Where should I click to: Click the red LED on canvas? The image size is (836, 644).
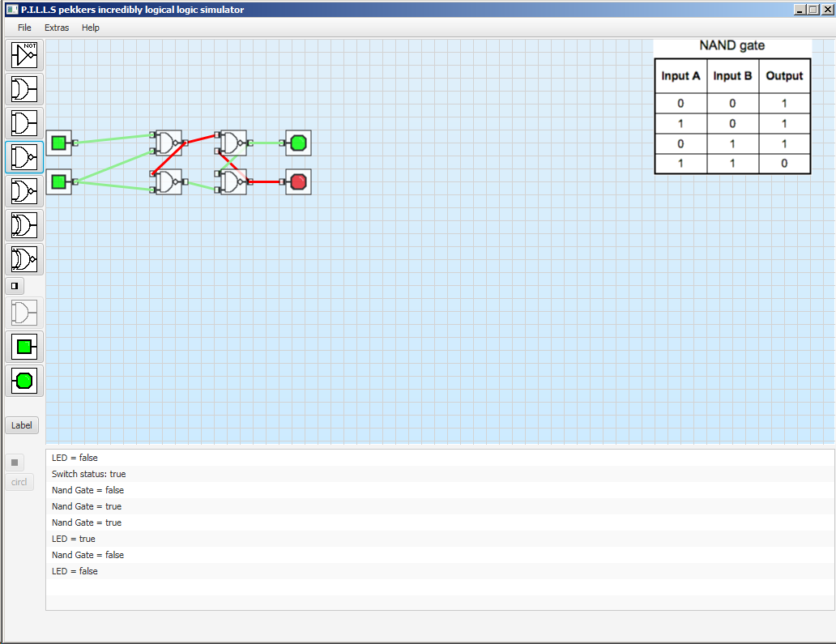coord(299,181)
